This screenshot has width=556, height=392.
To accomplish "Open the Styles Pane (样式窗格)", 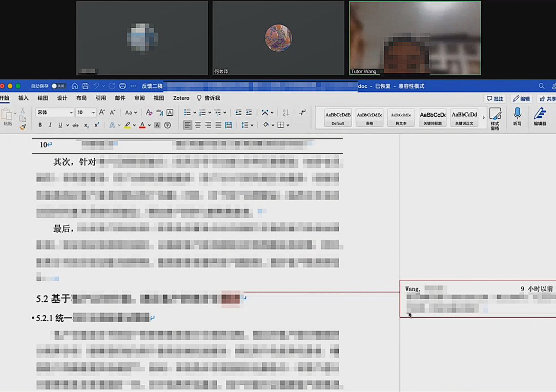I will click(495, 118).
